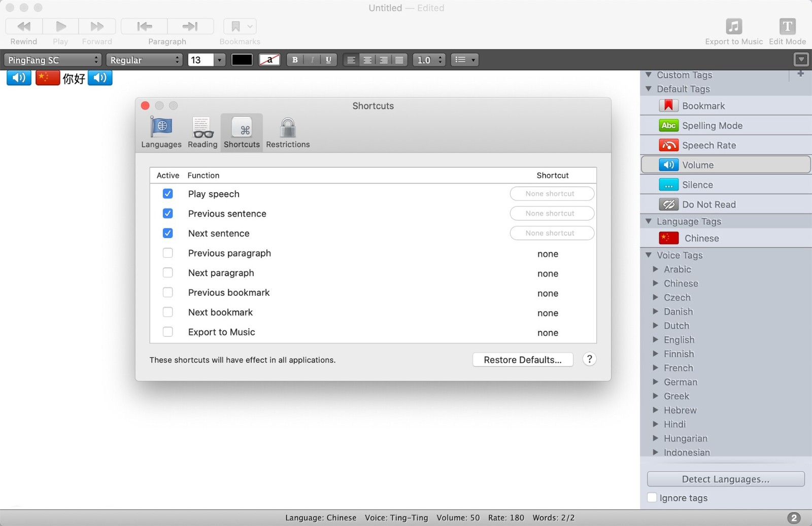The width and height of the screenshot is (812, 526).
Task: Select the Volume tag in sidebar
Action: pos(726,165)
